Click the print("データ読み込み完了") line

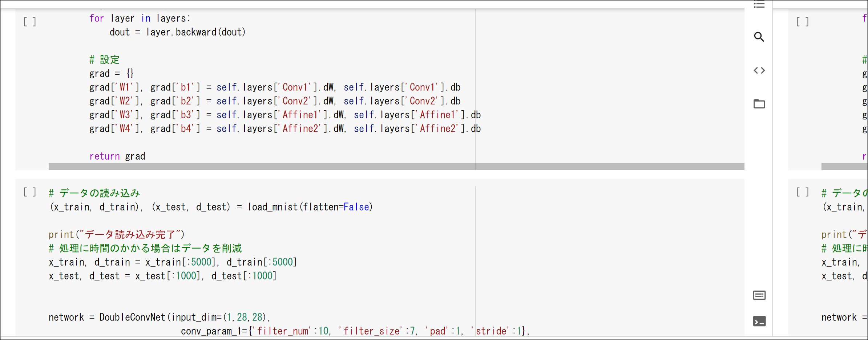(x=117, y=235)
